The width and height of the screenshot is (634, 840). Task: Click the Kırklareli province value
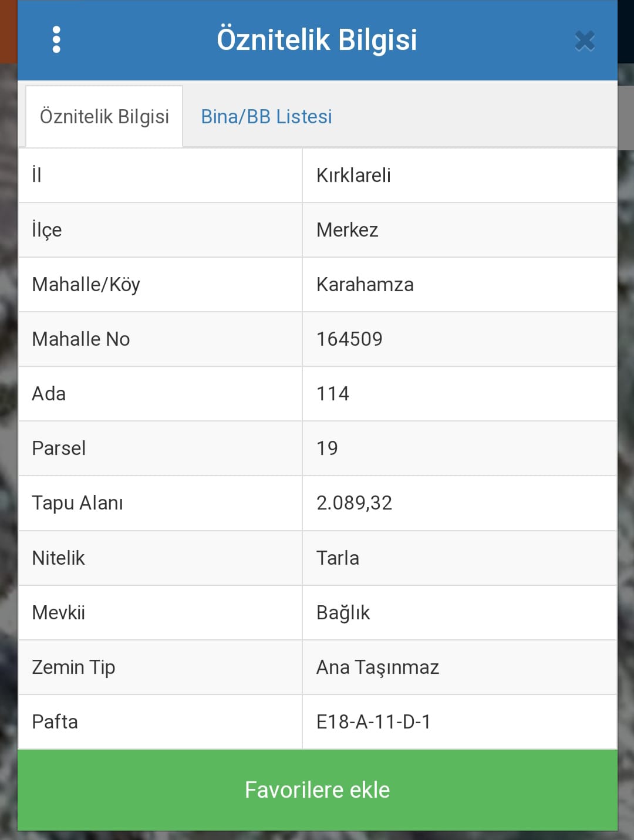(353, 175)
